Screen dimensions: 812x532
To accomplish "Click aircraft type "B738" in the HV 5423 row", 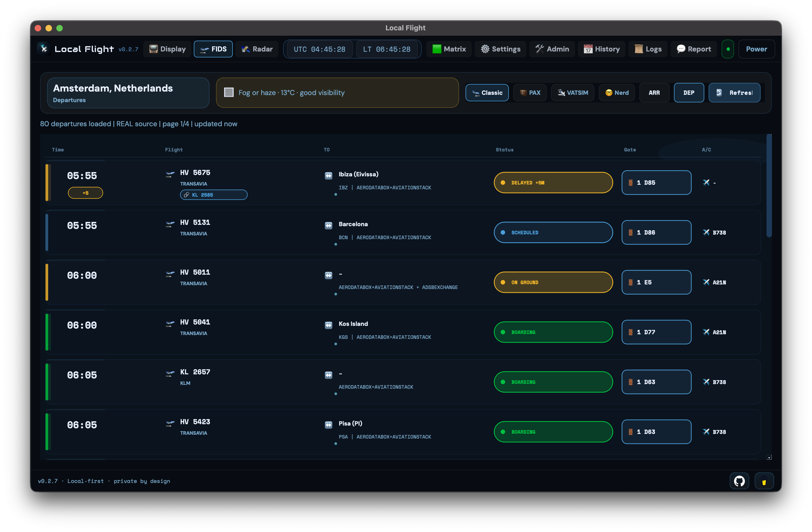I will click(719, 432).
